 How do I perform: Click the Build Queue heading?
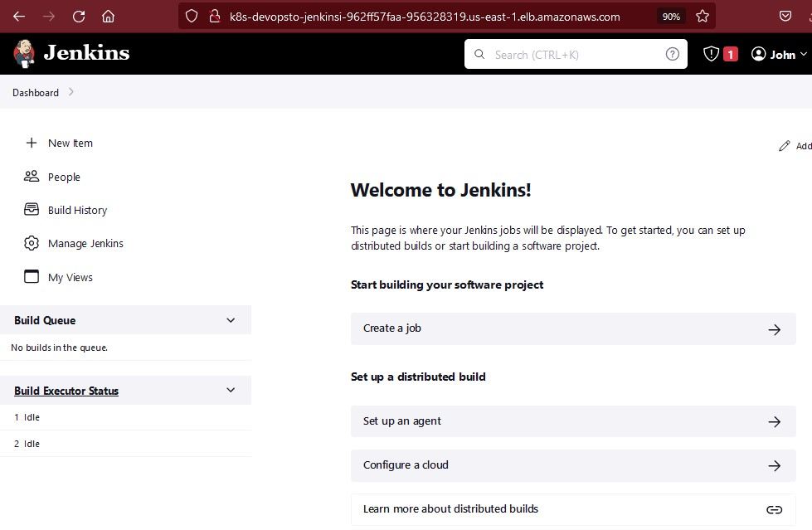tap(45, 320)
